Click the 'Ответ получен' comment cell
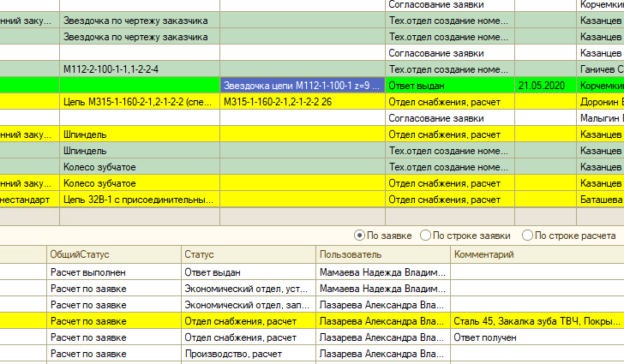This screenshot has height=364, width=624. [x=537, y=337]
